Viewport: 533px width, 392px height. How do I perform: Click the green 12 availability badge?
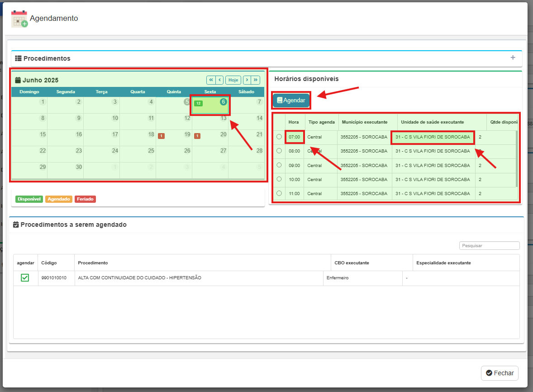click(x=198, y=103)
